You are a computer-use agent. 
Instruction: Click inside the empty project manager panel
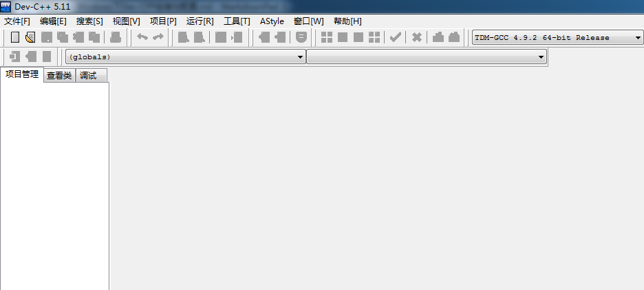tap(54, 186)
